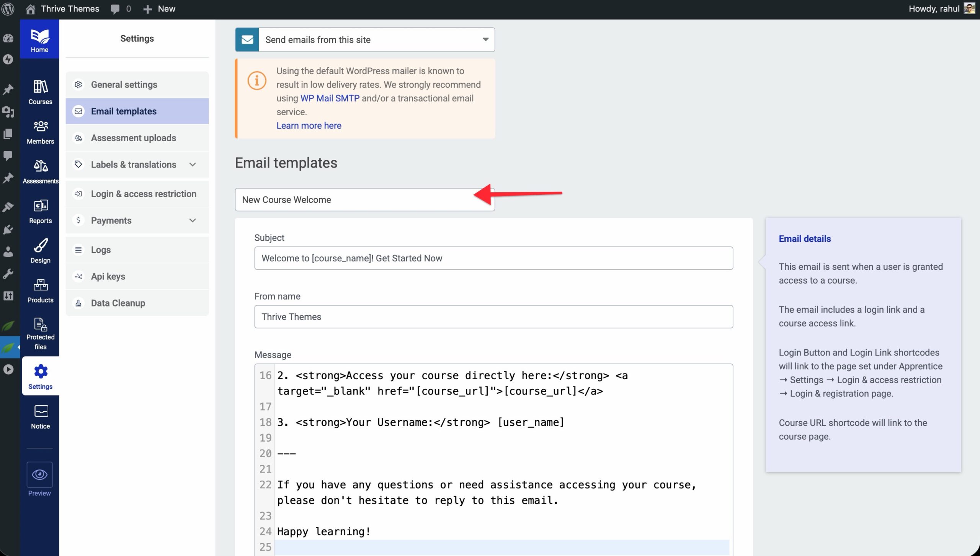Click the From name text field
The height and width of the screenshot is (556, 980).
493,317
